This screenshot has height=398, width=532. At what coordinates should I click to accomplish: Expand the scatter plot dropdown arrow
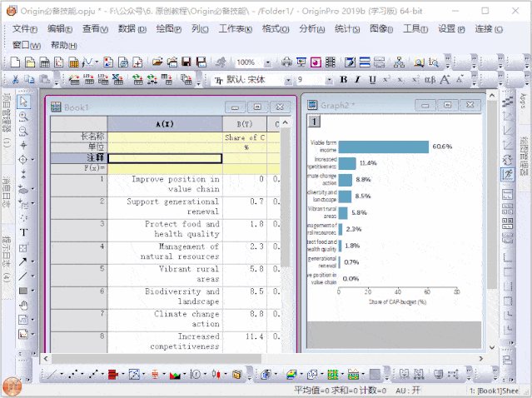[x=82, y=375]
